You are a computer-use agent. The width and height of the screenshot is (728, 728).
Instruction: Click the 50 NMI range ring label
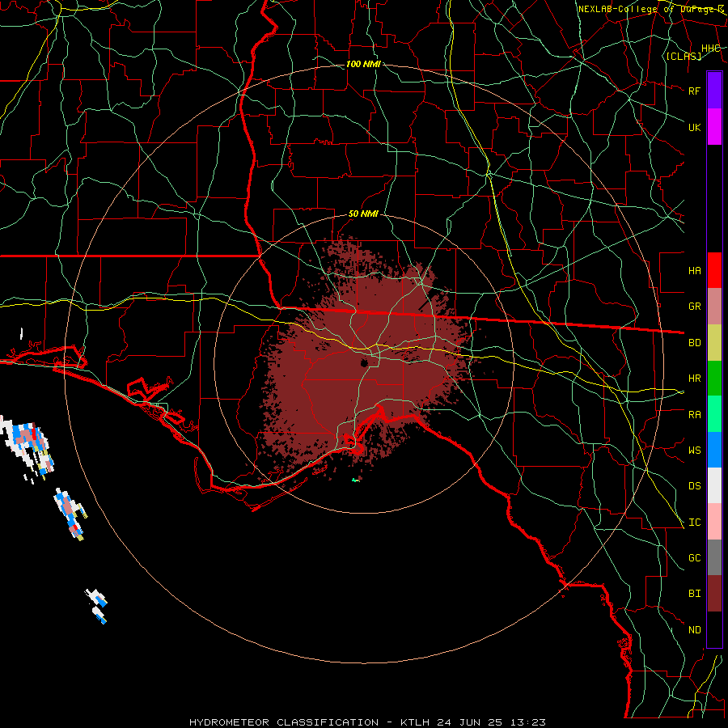point(363,214)
